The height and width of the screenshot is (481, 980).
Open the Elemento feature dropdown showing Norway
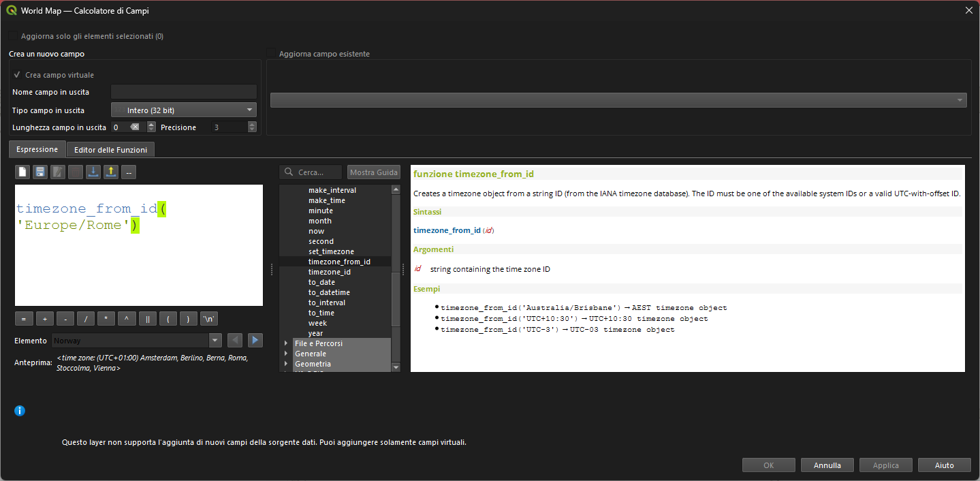(137, 341)
